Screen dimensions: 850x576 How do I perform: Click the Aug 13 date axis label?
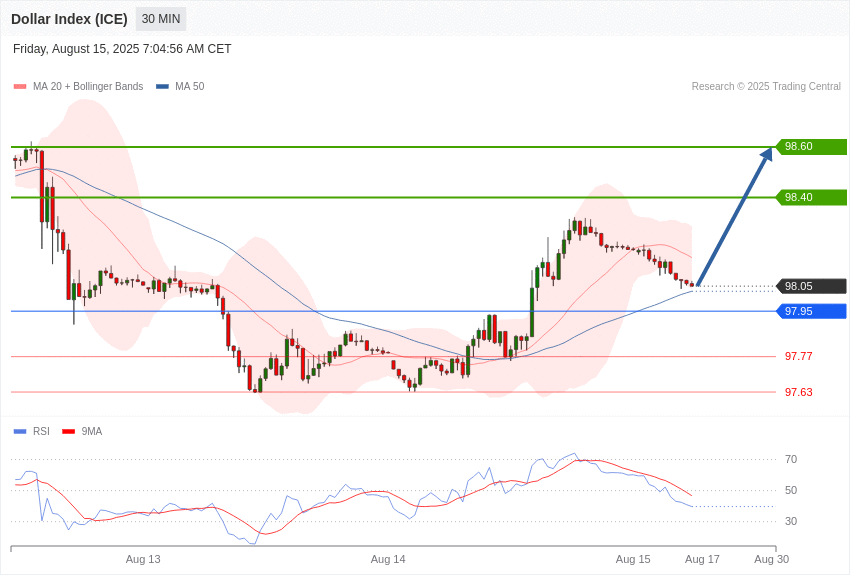143,559
